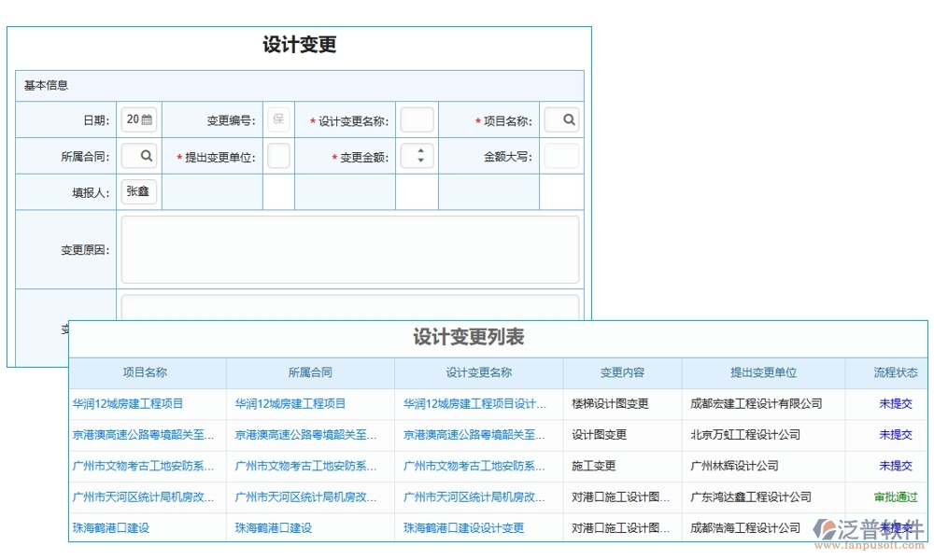Select the 项目名称 column header

coord(147,372)
